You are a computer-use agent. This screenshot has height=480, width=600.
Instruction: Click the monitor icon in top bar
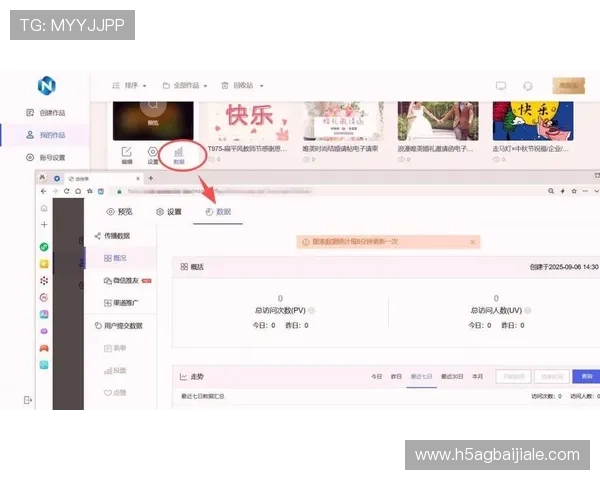coord(501,86)
